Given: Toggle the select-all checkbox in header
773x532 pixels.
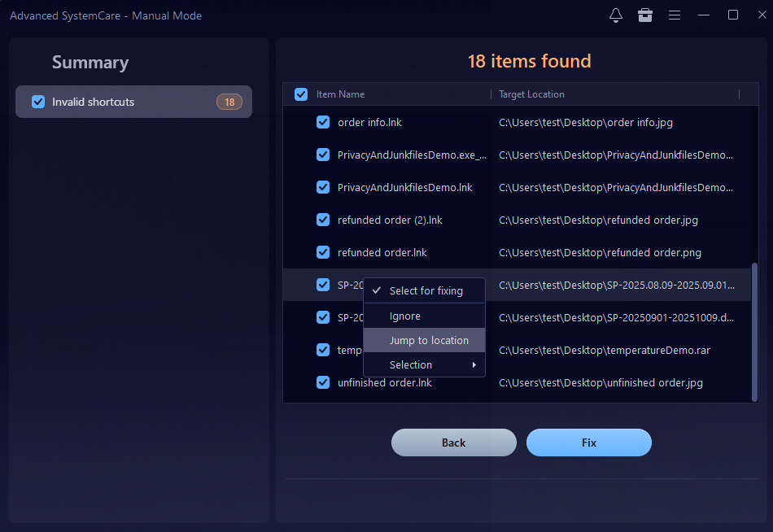Looking at the screenshot, I should 301,94.
